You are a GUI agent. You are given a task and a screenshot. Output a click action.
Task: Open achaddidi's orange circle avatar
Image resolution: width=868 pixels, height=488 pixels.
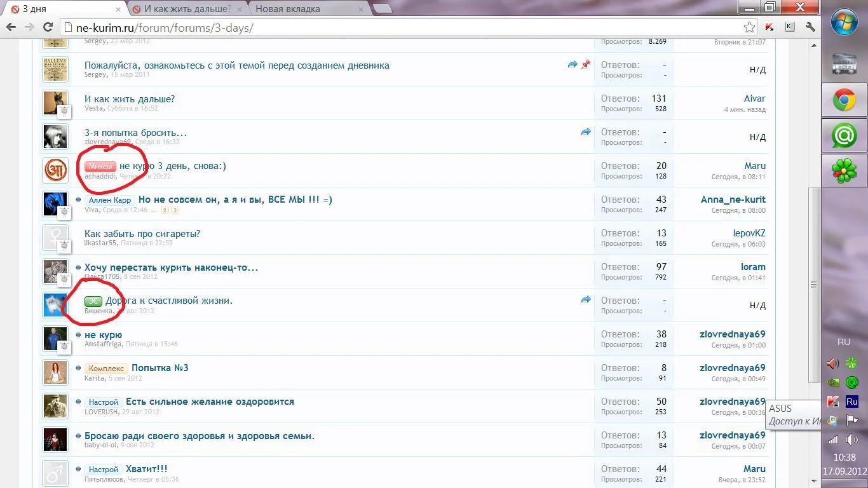[x=55, y=170]
